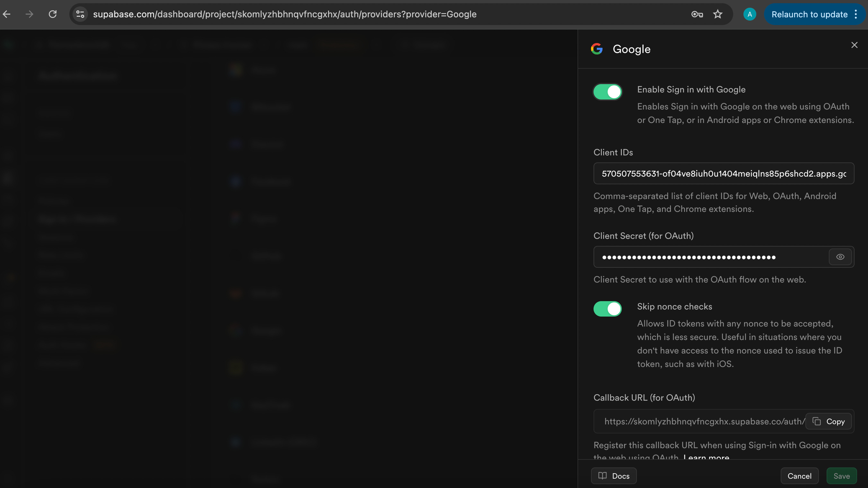Reload the page
The height and width of the screenshot is (488, 868).
coord(53,14)
